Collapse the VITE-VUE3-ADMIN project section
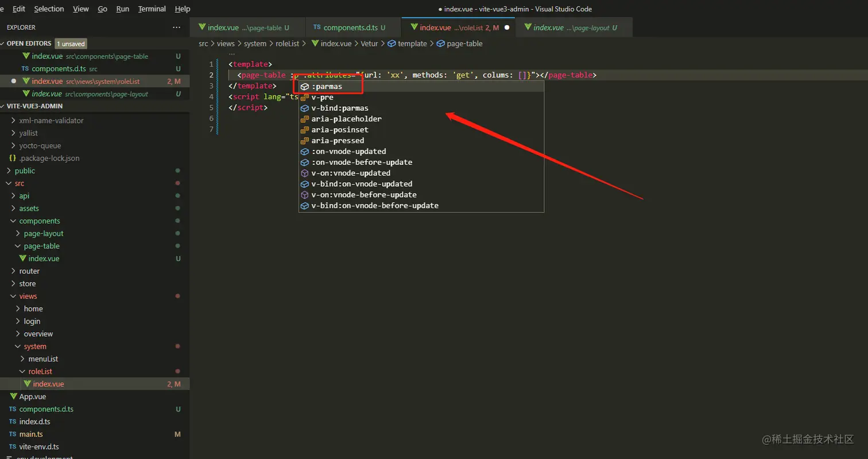Screen dimensions: 868x459 [3, 106]
